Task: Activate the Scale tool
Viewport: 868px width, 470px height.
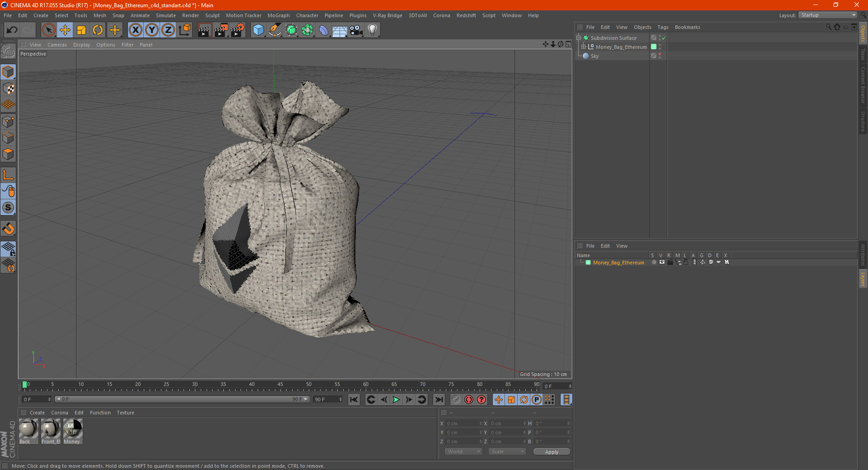Action: coord(81,30)
